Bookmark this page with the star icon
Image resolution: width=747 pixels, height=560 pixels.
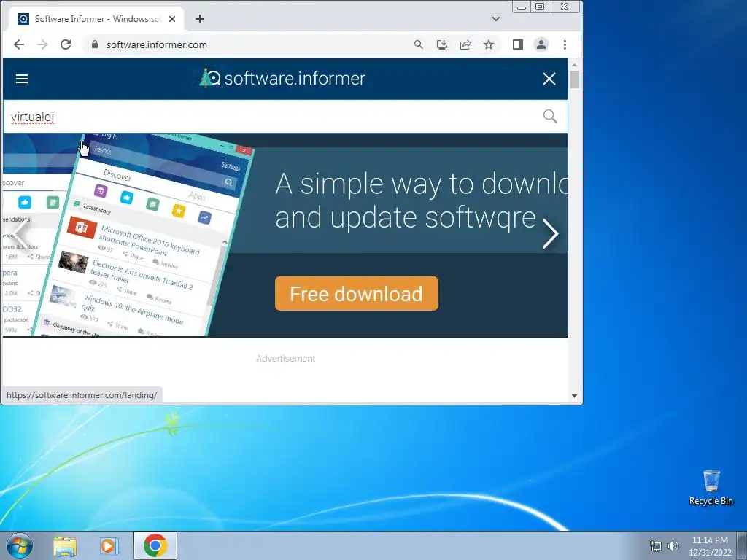coord(489,44)
